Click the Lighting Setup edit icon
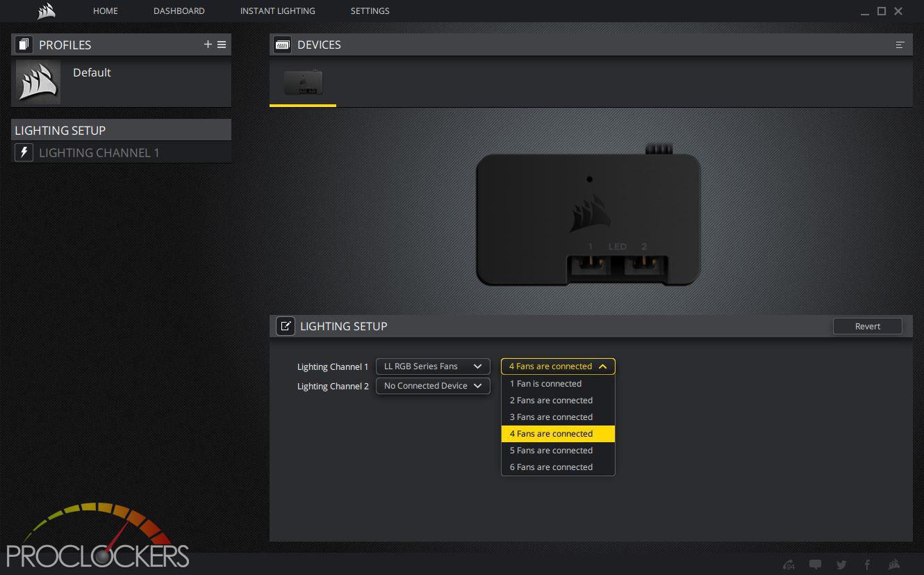 tap(286, 326)
